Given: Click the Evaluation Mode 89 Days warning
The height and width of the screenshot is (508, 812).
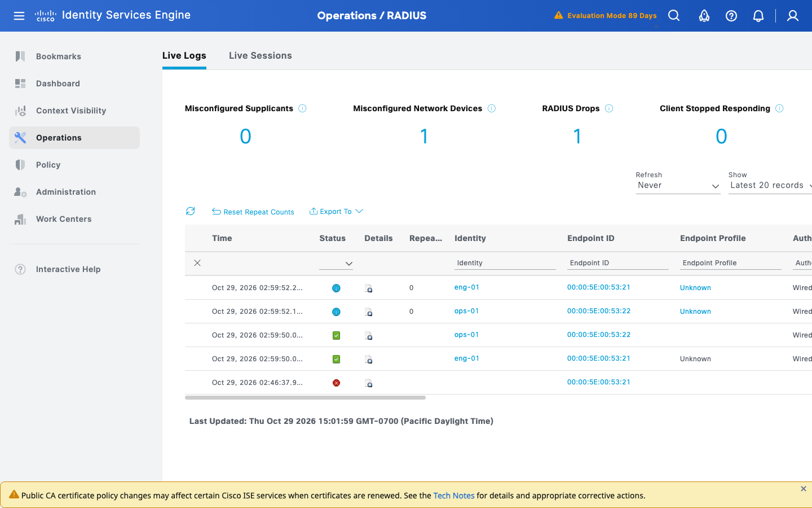Looking at the screenshot, I should pos(606,16).
